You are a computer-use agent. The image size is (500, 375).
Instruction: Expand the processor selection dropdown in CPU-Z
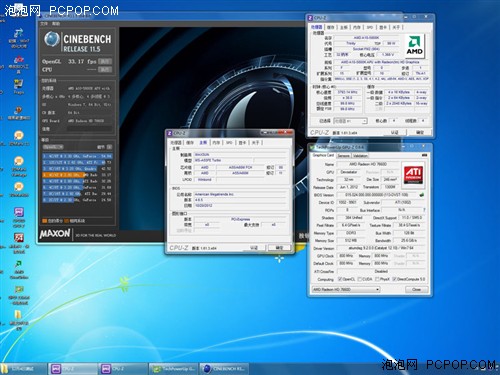(x=350, y=121)
